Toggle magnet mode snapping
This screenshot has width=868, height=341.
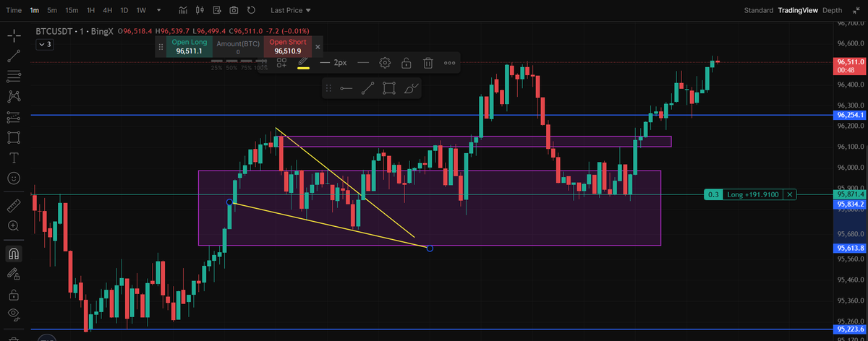click(14, 254)
